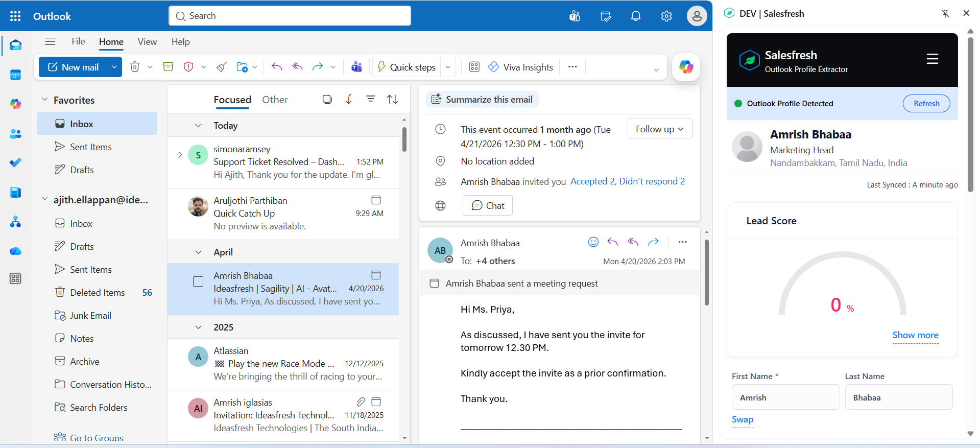Collapse the Favorites section
The height and width of the screenshot is (448, 980).
[x=44, y=100]
